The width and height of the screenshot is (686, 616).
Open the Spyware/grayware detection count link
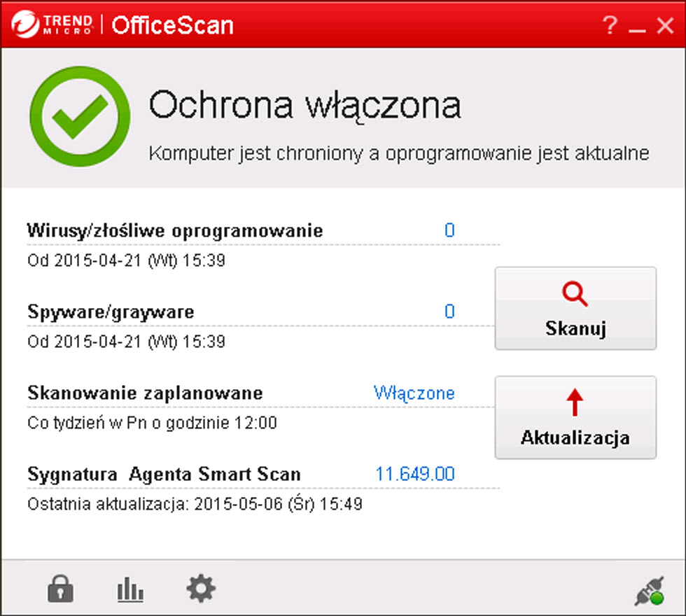pos(449,311)
